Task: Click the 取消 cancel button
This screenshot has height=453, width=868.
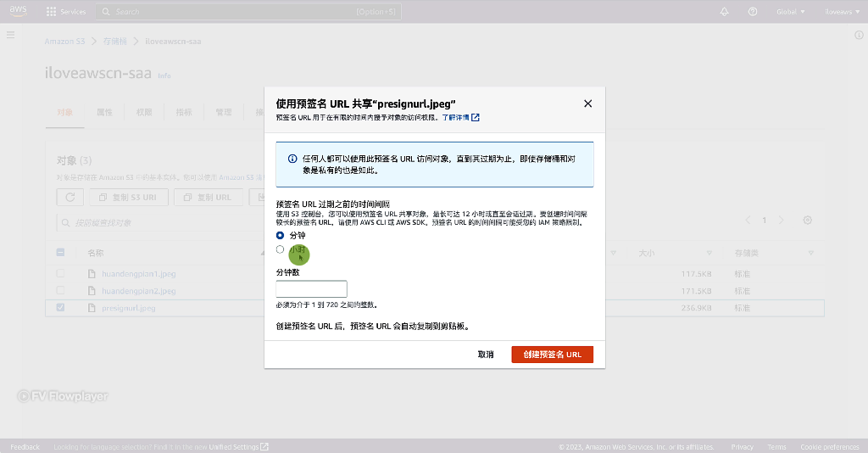Action: pyautogui.click(x=486, y=355)
